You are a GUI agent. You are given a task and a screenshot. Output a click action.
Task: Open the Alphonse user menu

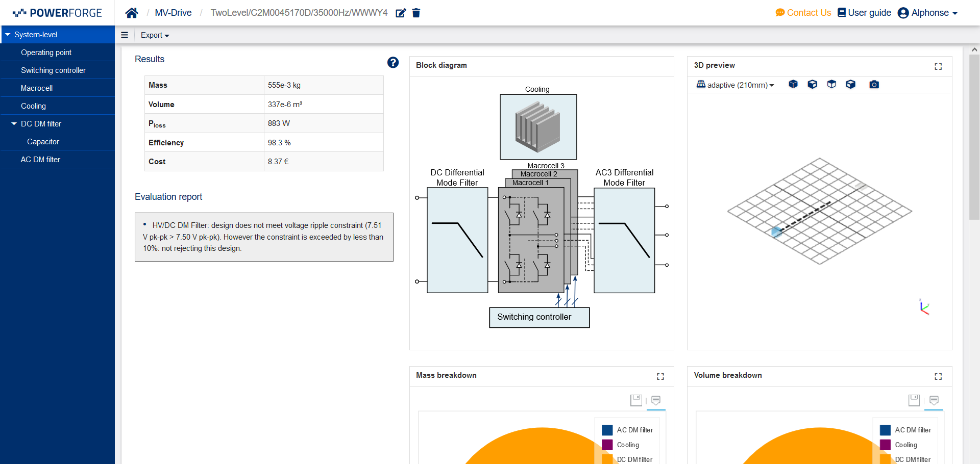click(927, 13)
